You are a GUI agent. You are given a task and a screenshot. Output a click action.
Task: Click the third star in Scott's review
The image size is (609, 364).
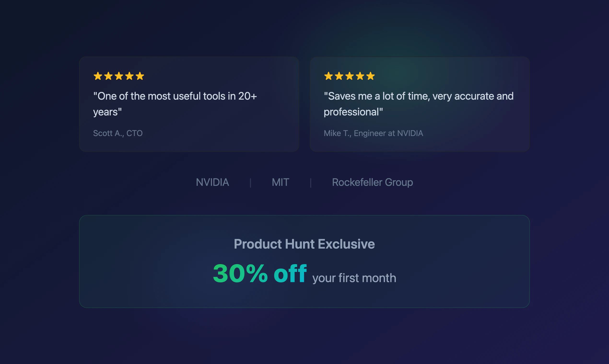[119, 76]
